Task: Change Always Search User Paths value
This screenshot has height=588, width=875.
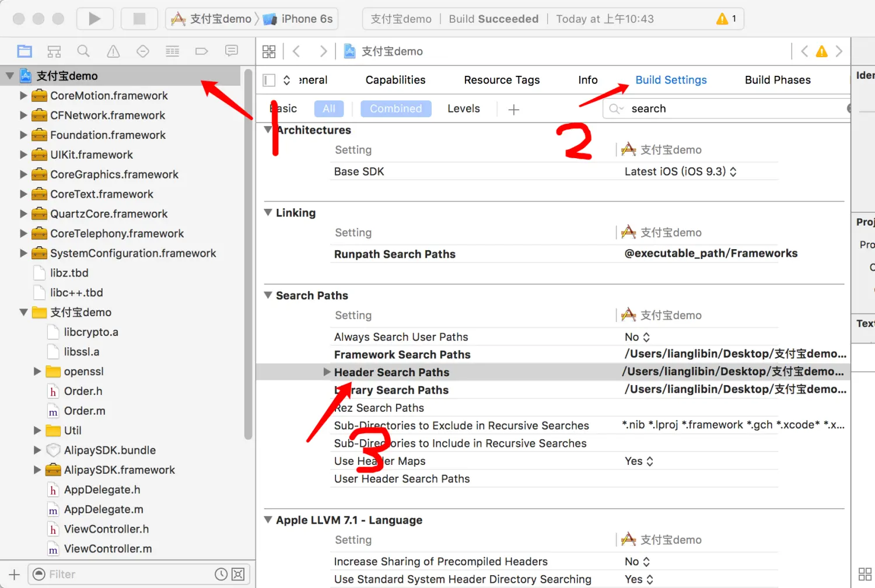Action: pos(637,337)
